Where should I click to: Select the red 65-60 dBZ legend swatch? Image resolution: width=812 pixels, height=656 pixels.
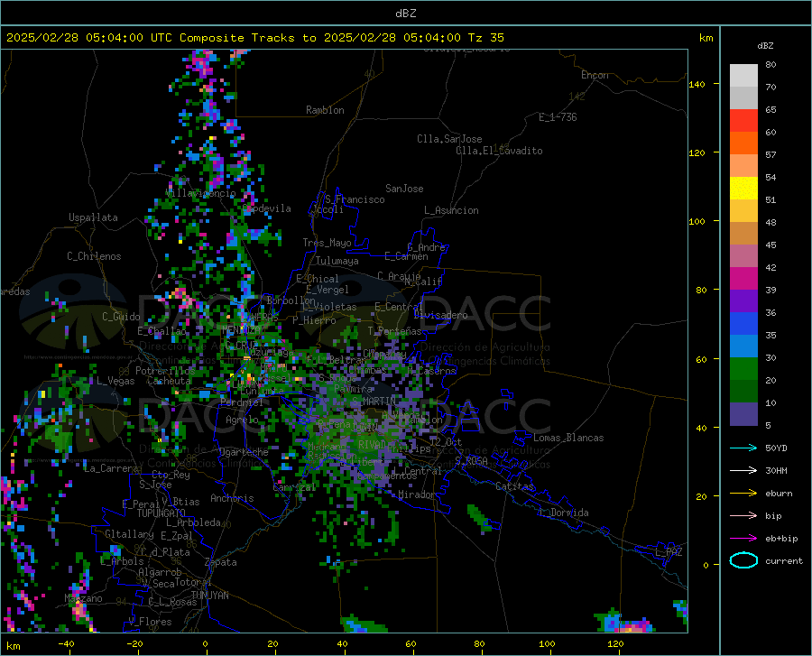click(743, 121)
